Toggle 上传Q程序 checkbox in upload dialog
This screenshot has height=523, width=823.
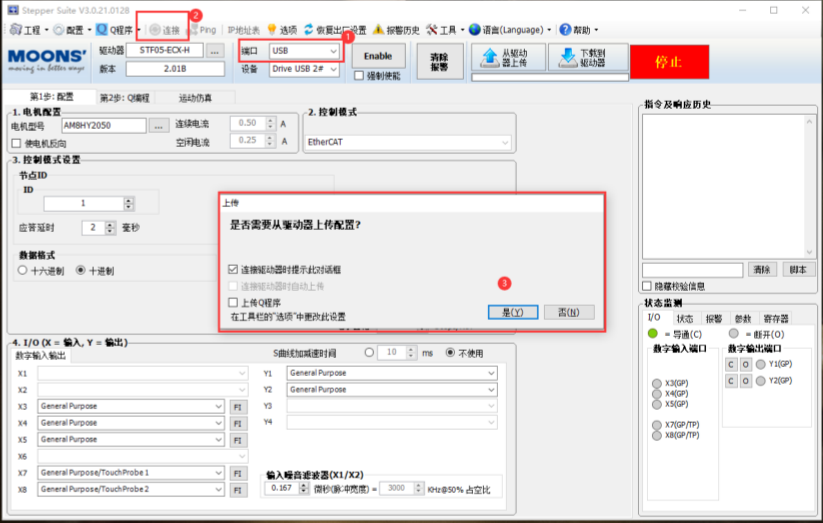pos(233,302)
